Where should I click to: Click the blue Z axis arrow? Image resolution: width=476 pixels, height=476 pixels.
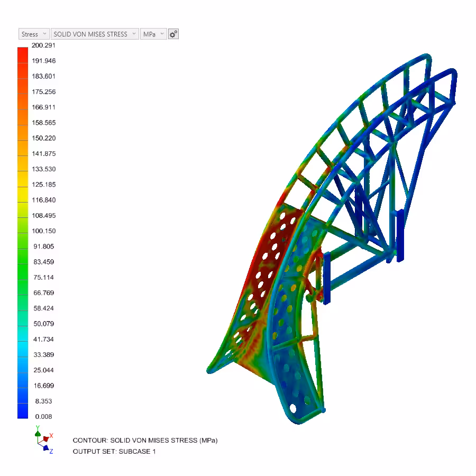[x=46, y=448]
